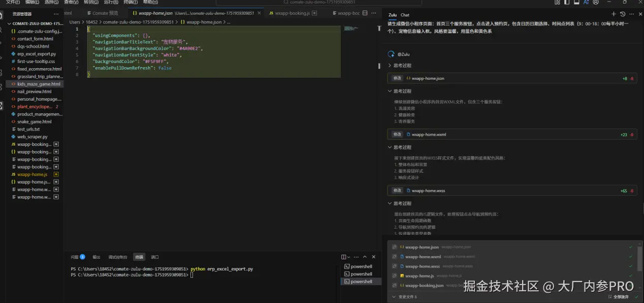Open more actions icon in Zulu chat header
The image size is (644, 303).
pos(631,14)
